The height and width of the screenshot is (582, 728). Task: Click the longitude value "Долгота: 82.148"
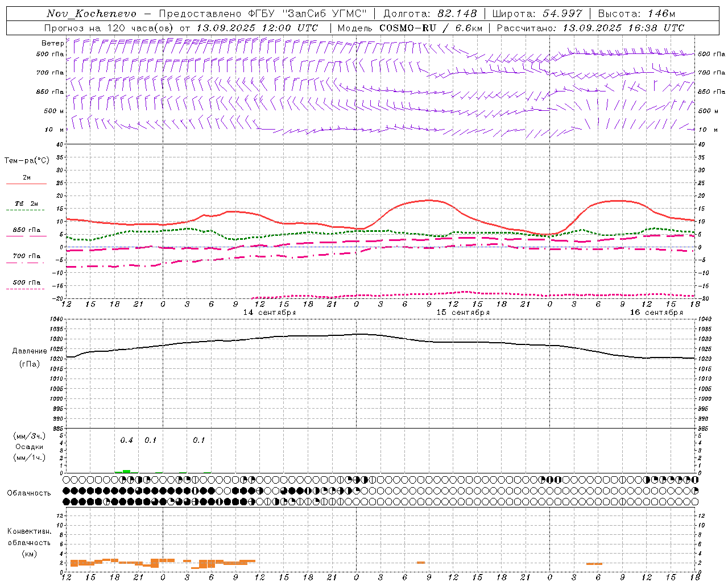(x=431, y=14)
